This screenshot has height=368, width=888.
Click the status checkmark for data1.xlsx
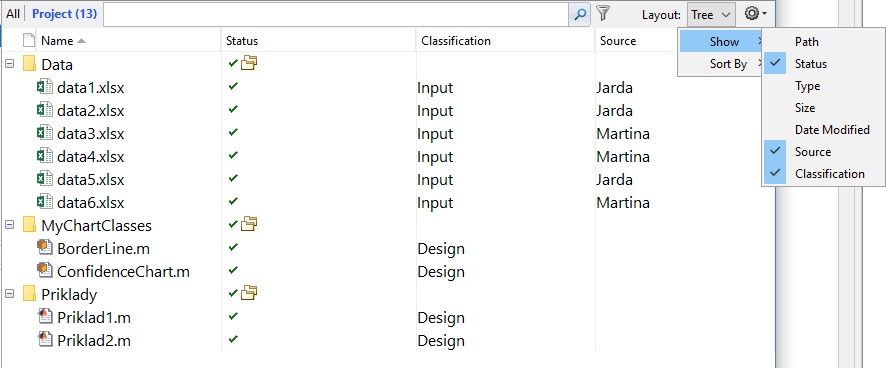pyautogui.click(x=233, y=87)
